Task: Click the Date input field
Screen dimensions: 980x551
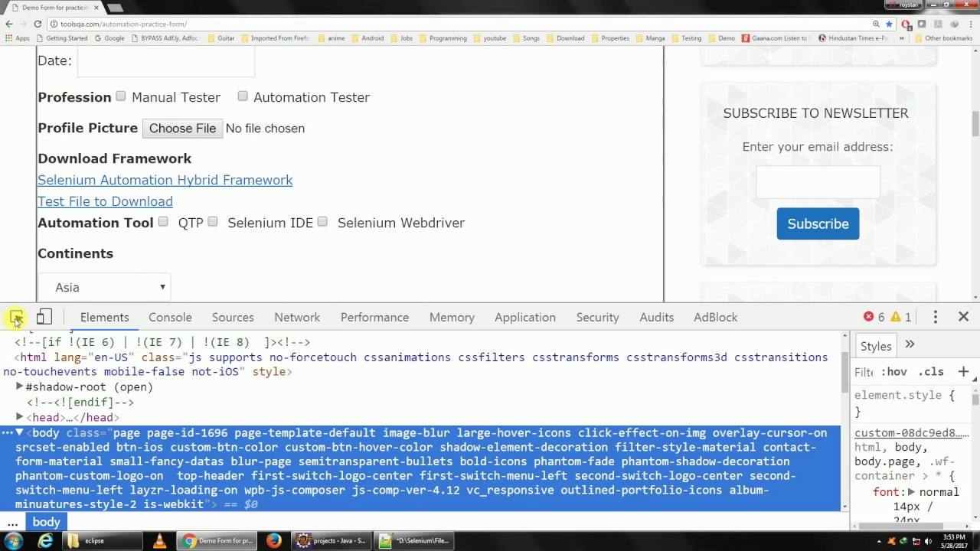Action: tap(165, 60)
